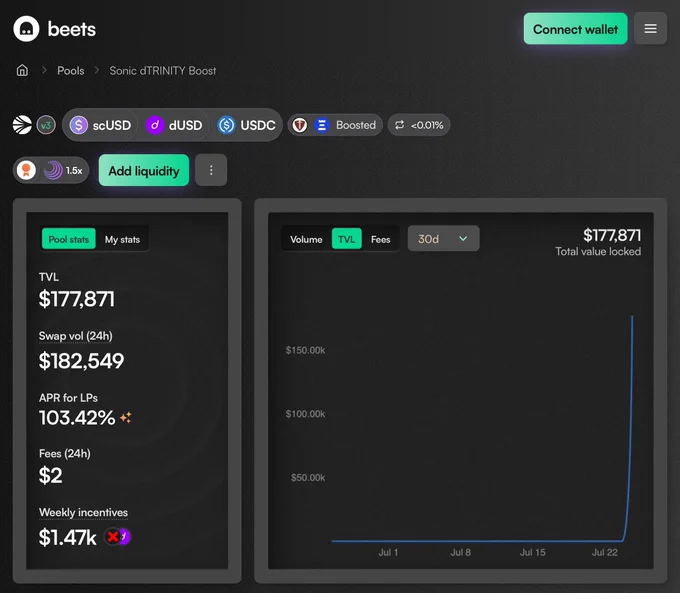Screen dimensions: 680x593
Task: Click the 1.5x multiplier text
Action: tap(74, 170)
